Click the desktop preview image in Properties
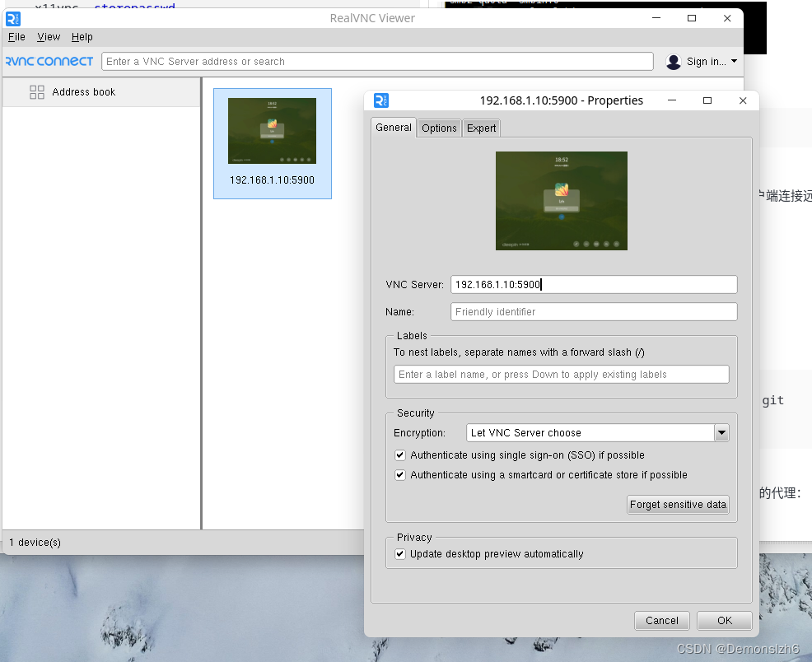This screenshot has height=662, width=812. pos(562,201)
